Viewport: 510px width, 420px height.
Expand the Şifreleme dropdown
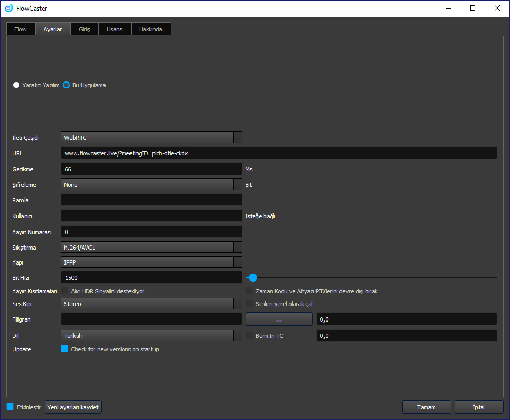point(151,184)
